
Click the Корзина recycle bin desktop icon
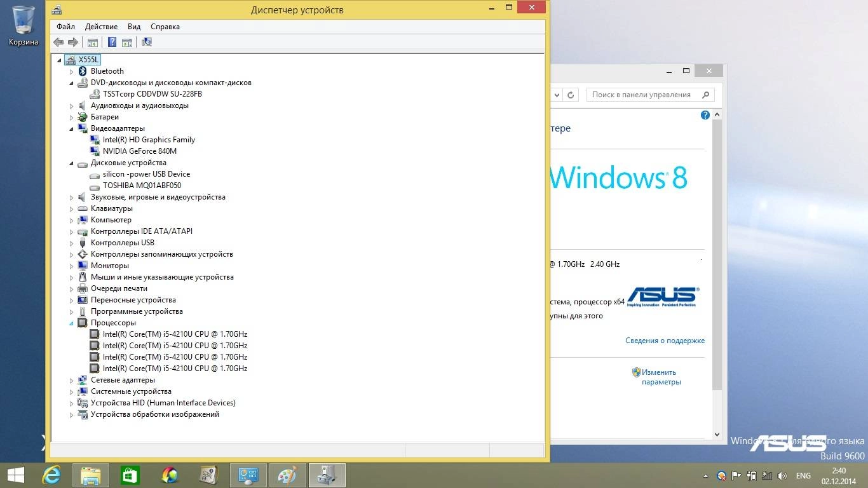(24, 25)
